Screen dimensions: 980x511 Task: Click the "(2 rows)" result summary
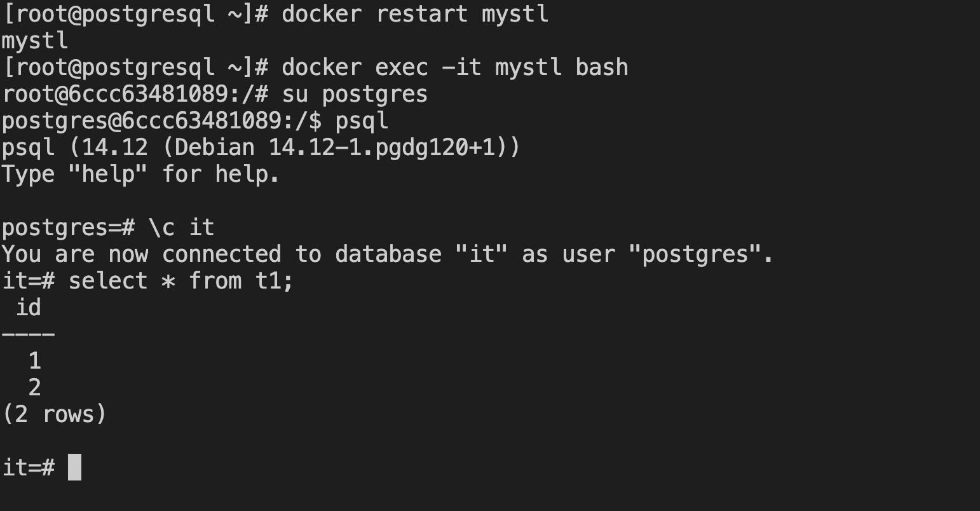click(55, 414)
